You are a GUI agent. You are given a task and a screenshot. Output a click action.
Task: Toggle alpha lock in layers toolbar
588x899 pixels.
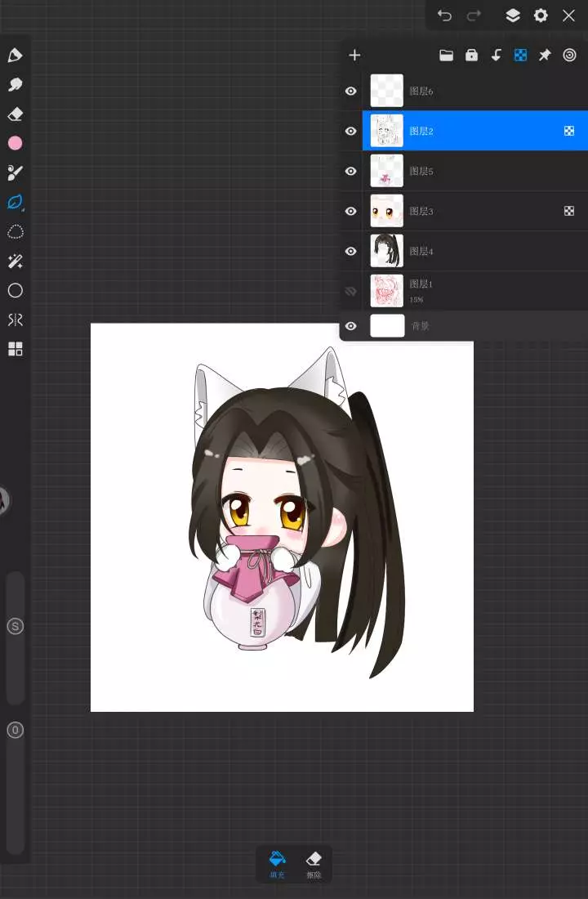[x=520, y=55]
